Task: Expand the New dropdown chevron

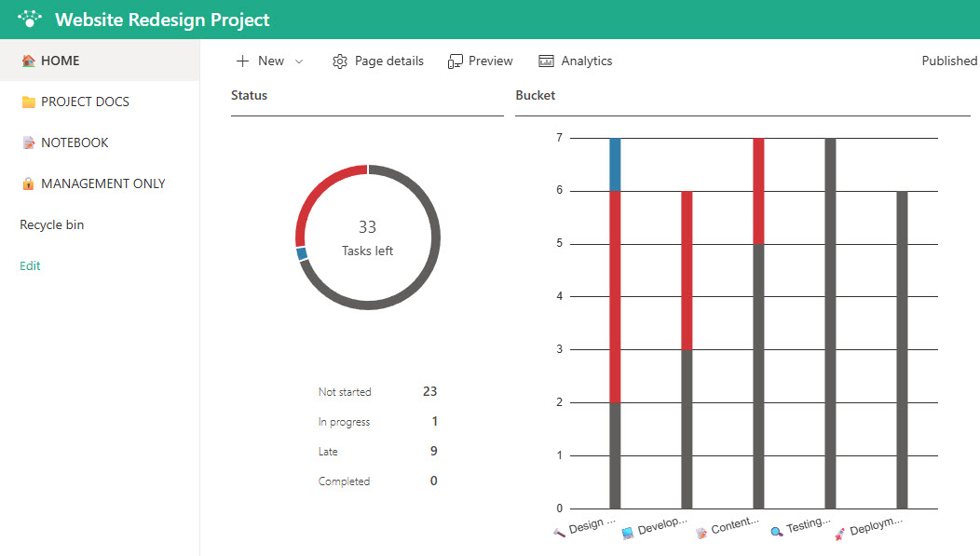Action: click(x=299, y=61)
